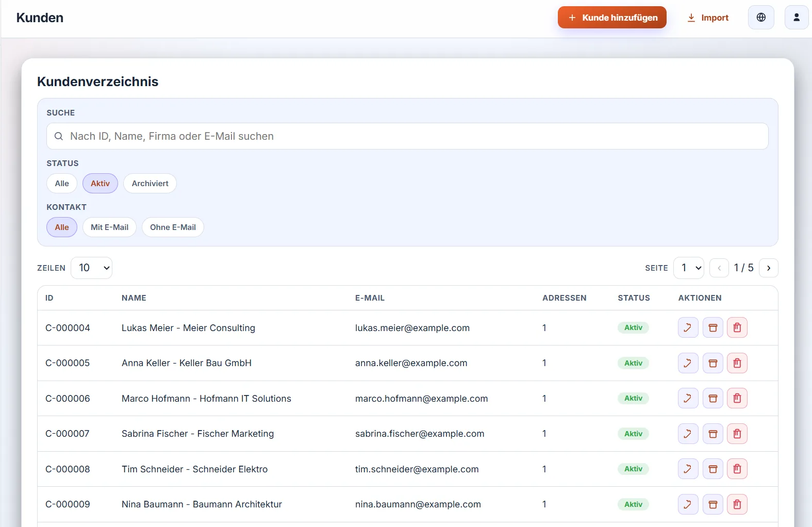Delete customer Marco Hofmann

(x=737, y=398)
